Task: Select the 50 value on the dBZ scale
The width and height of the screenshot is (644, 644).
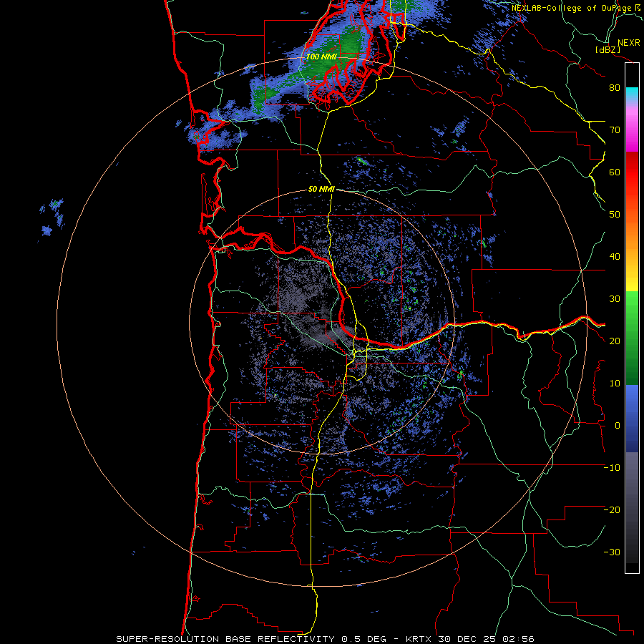Action: (615, 215)
